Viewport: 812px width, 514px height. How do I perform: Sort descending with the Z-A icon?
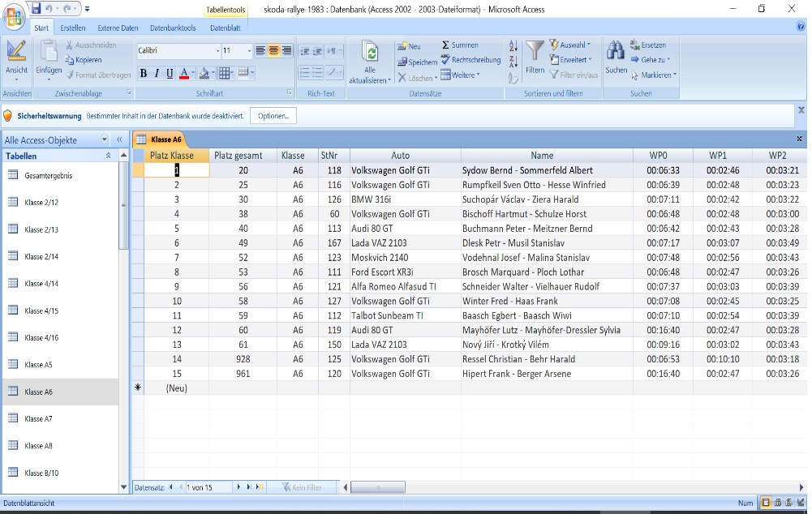pyautogui.click(x=513, y=62)
